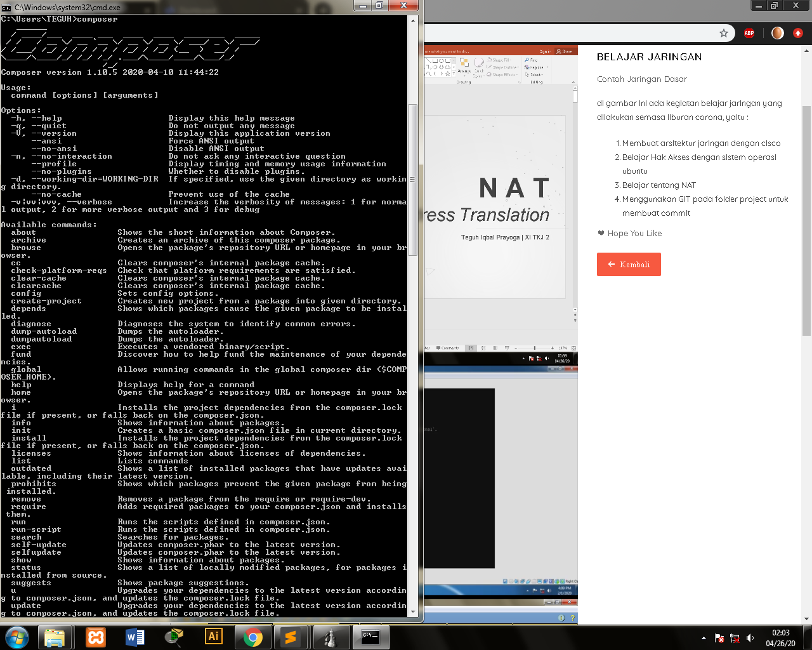812x650 pixels.
Task: Open File Explorer from the taskbar
Action: (x=55, y=637)
